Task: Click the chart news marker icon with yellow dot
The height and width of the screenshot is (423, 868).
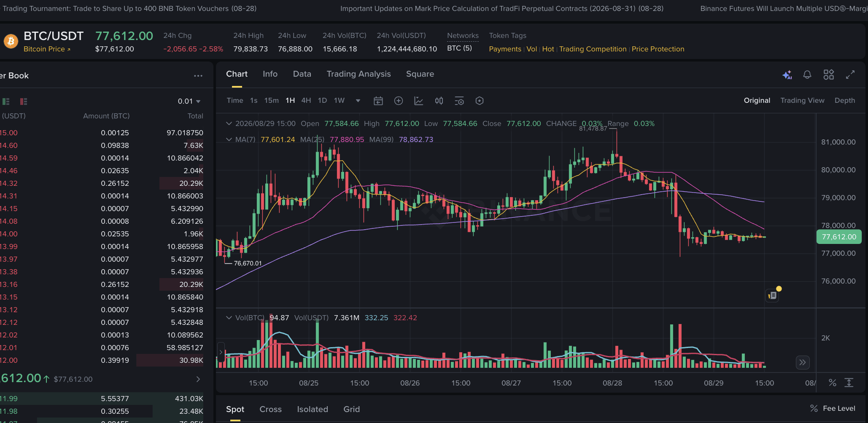Action: click(x=773, y=295)
